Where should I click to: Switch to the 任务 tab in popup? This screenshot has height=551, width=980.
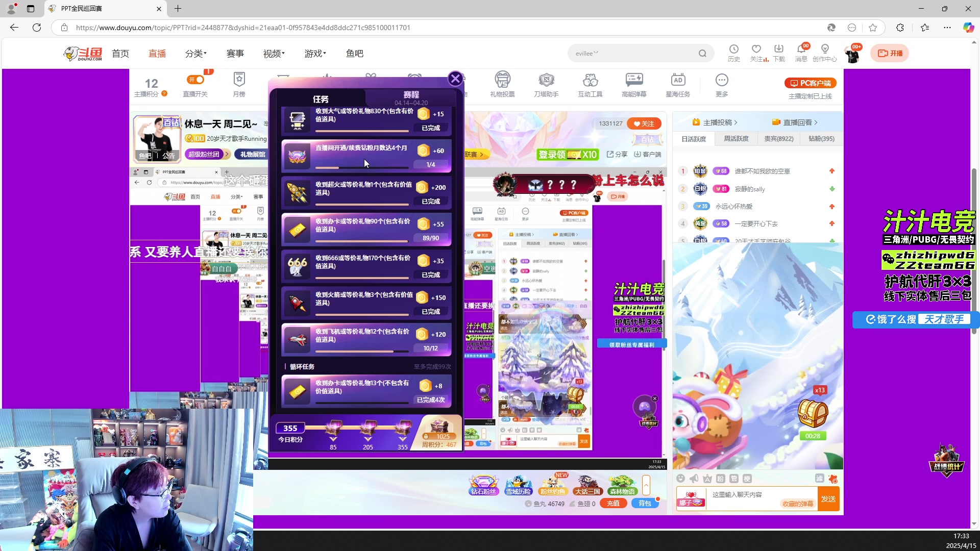(321, 99)
